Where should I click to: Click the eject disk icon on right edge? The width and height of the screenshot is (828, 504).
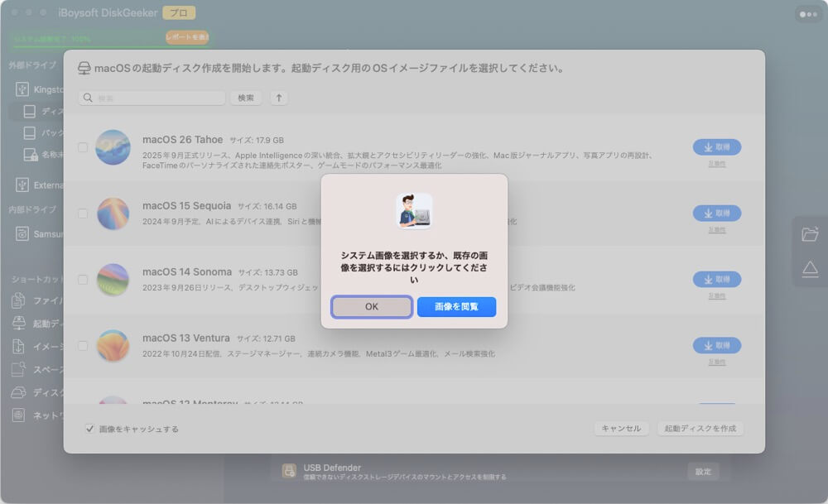[x=811, y=268]
